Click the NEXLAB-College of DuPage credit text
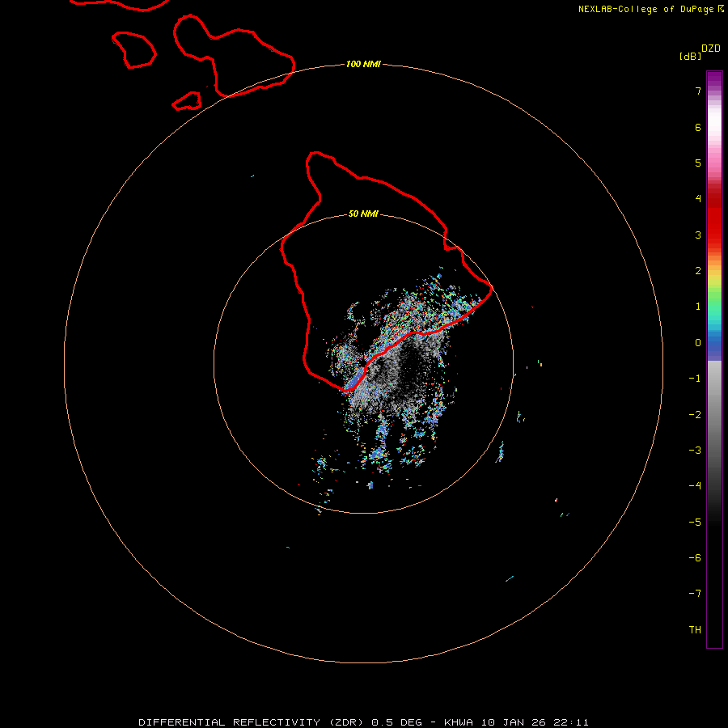Screen dimensions: 728x728 (x=645, y=9)
